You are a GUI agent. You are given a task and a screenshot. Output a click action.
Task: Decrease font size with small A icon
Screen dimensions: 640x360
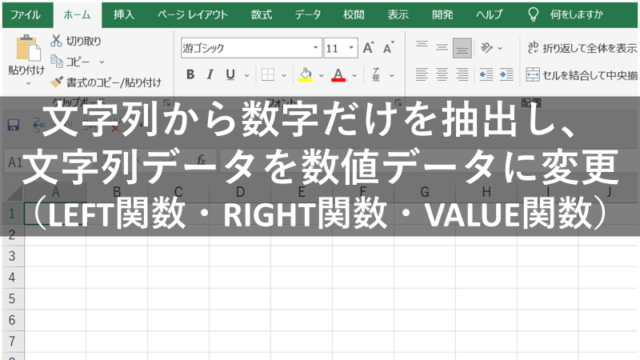pos(388,48)
